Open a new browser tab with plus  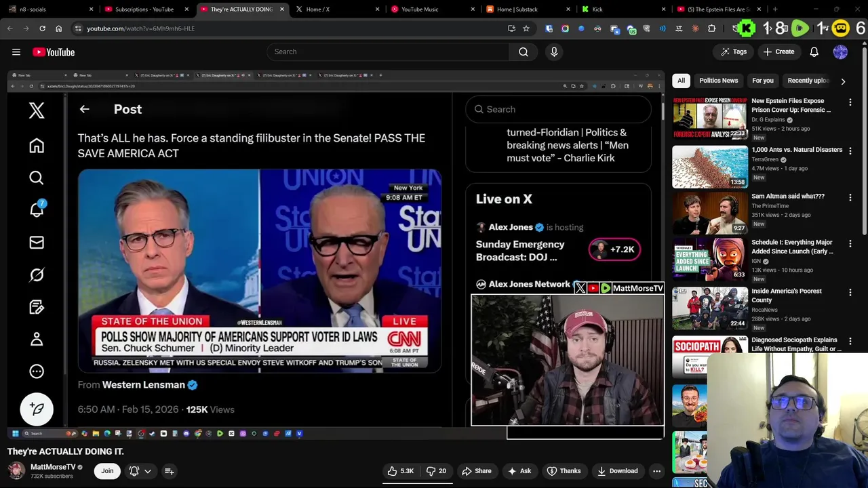[x=774, y=9]
